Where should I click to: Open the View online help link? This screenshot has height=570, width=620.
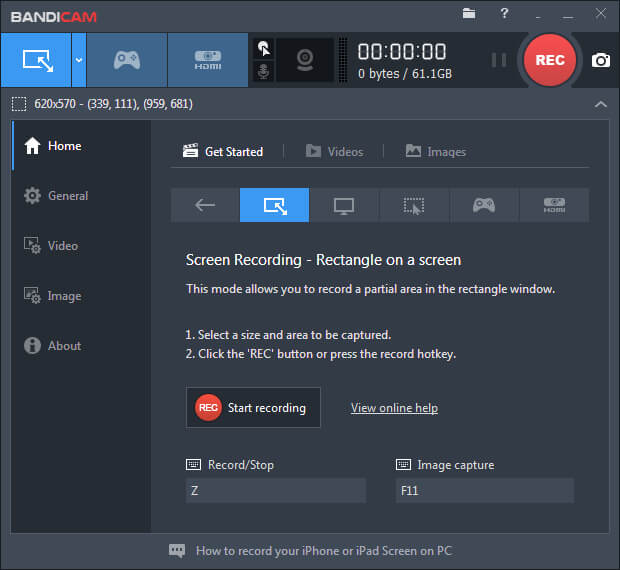(394, 408)
